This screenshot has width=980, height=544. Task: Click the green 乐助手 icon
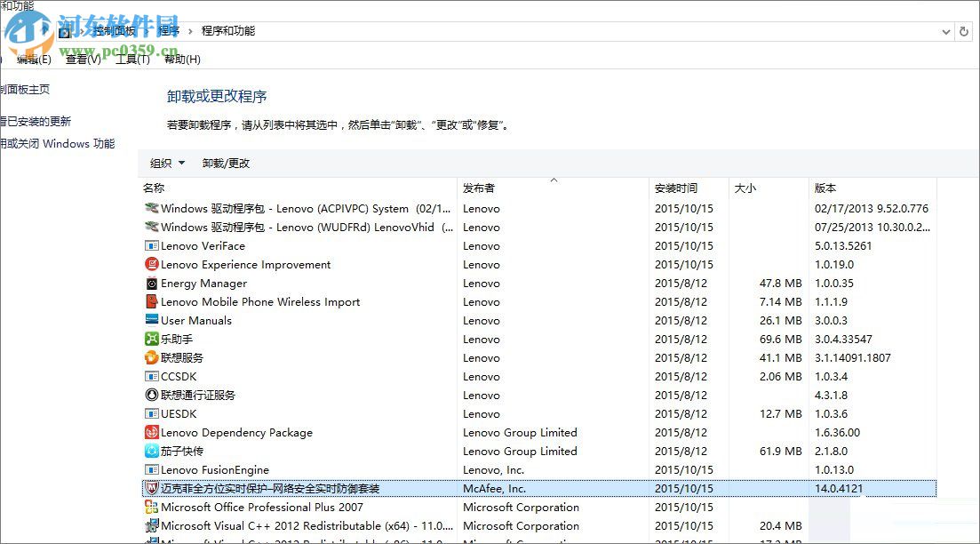click(152, 339)
